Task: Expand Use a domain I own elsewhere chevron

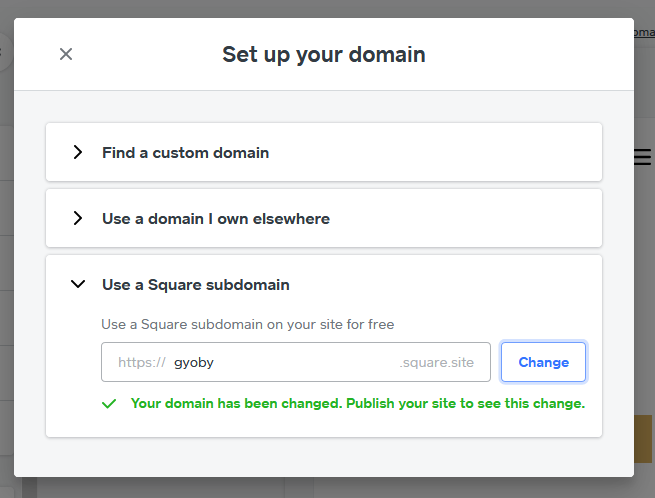Action: (x=78, y=218)
